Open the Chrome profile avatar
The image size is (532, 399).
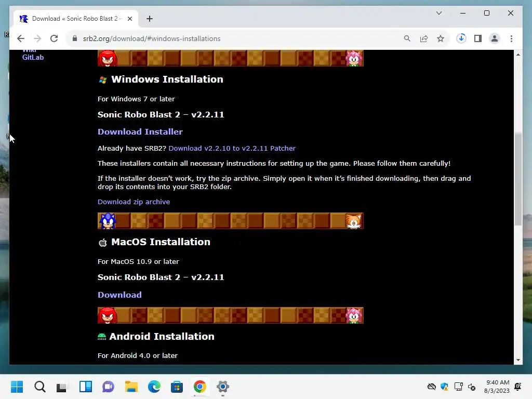[495, 38]
